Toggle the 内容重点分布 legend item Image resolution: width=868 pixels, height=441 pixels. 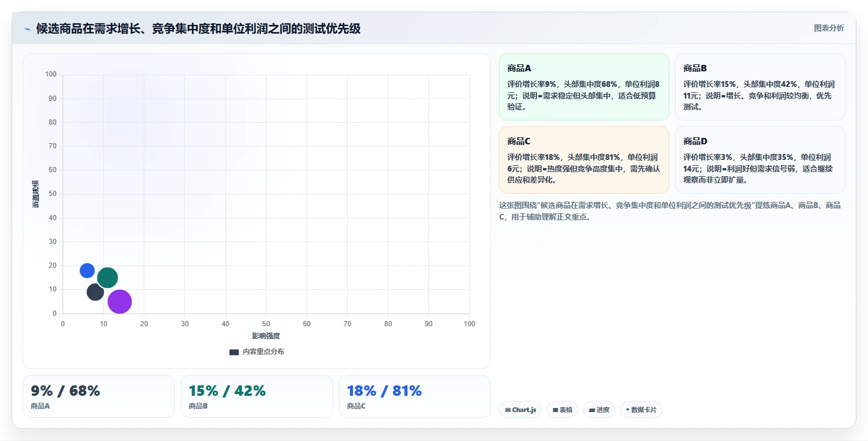tap(257, 352)
